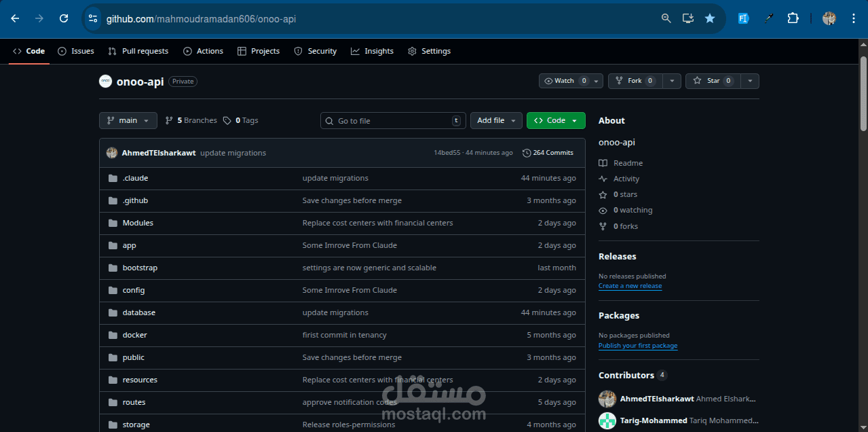This screenshot has height=432, width=868.
Task: Open the Projects tab
Action: tap(259, 51)
